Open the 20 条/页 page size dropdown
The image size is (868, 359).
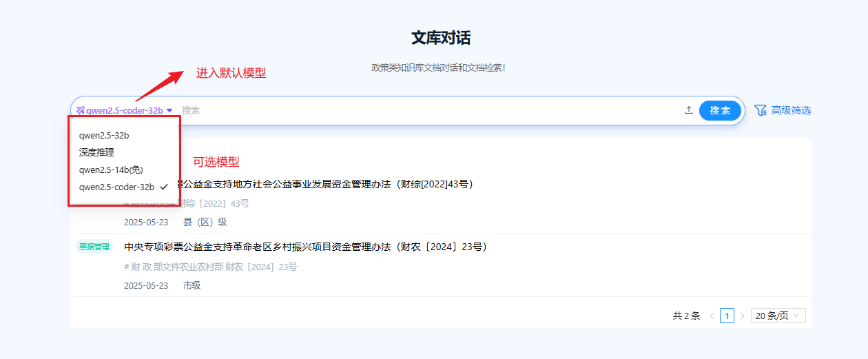(778, 316)
